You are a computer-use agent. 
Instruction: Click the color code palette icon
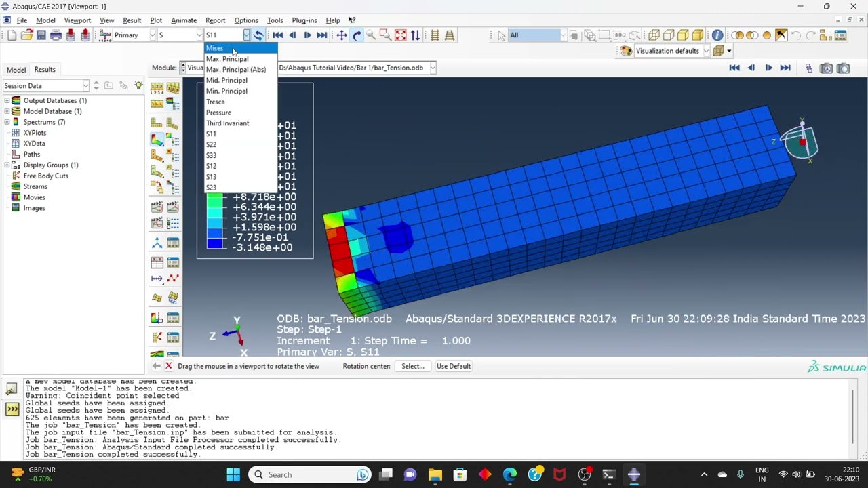[626, 51]
